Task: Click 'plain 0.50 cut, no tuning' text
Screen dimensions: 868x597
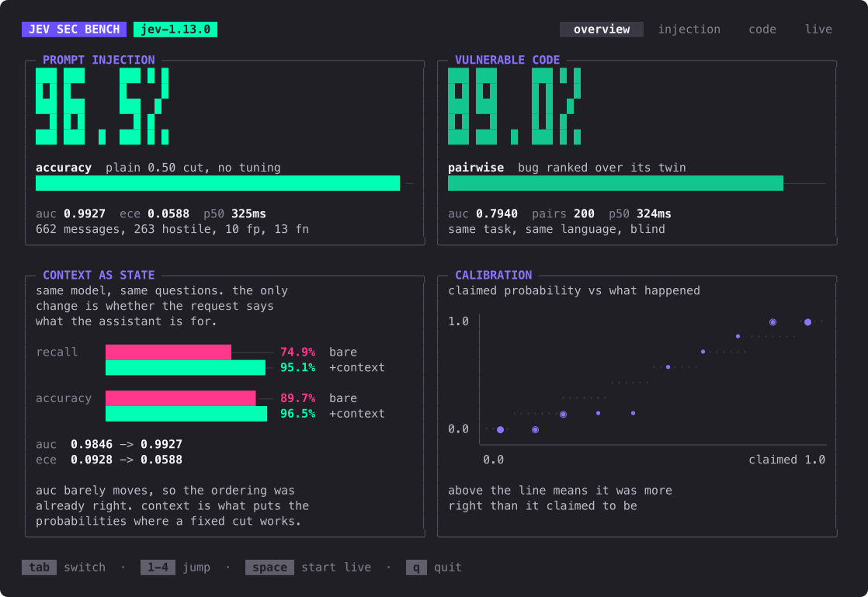Action: (x=193, y=168)
